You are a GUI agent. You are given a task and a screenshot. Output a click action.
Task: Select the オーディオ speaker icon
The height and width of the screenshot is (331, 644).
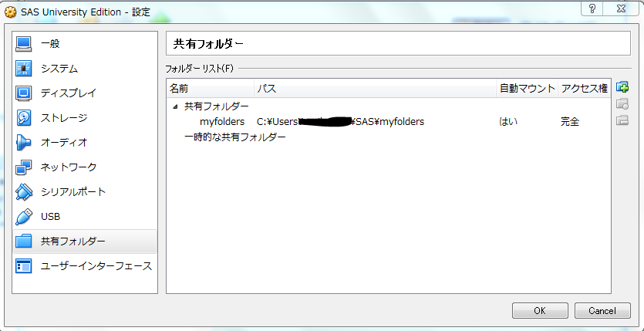click(23, 143)
